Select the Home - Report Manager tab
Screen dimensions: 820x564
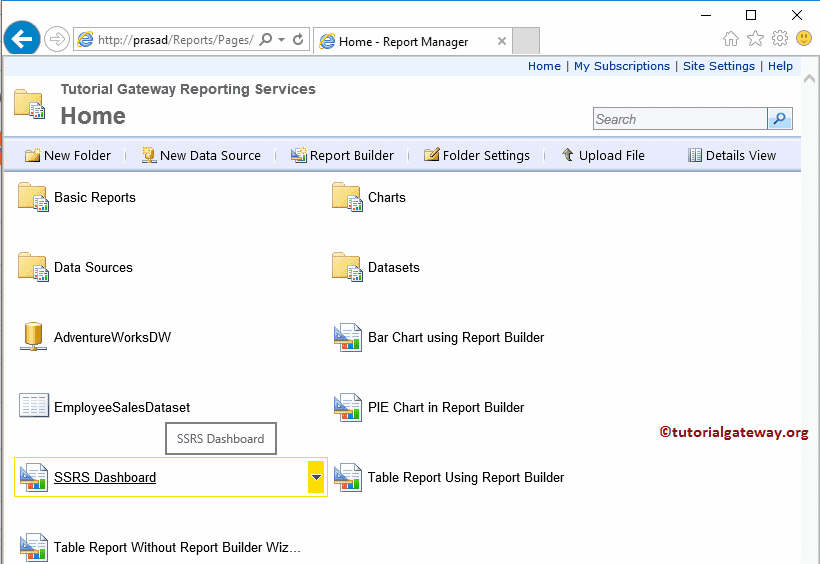(411, 41)
